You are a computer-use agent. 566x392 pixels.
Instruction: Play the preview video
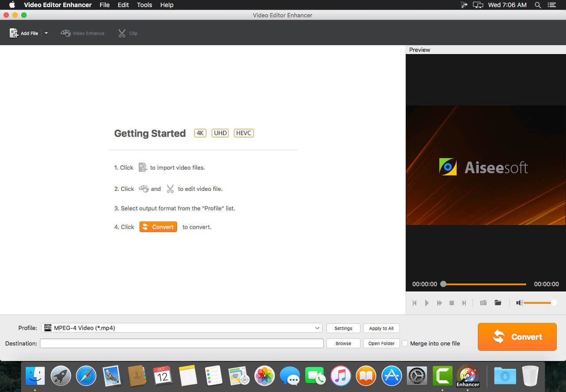click(x=427, y=303)
